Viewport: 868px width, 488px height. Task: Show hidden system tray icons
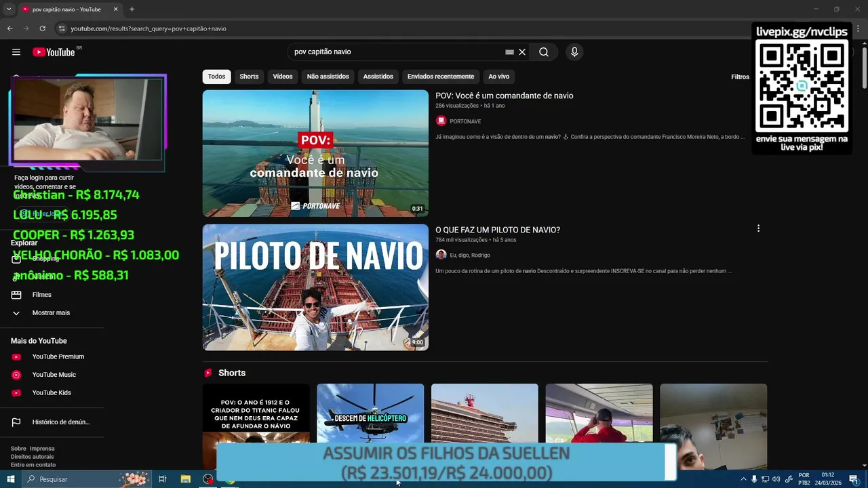coord(743,479)
